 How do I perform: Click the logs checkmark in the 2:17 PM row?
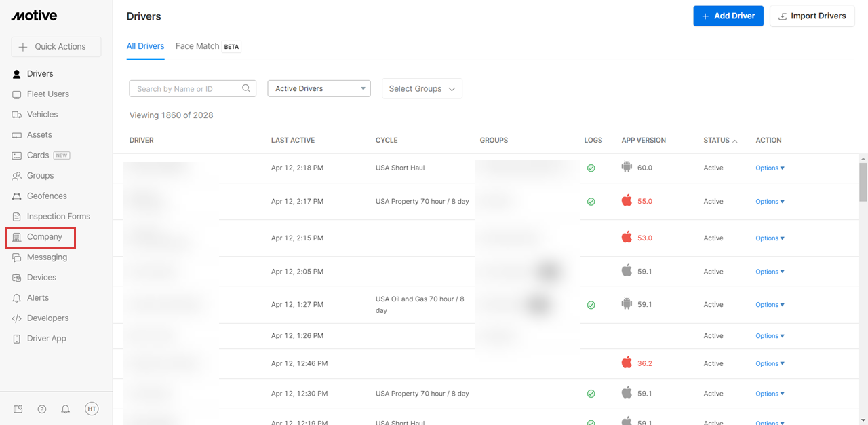point(591,202)
